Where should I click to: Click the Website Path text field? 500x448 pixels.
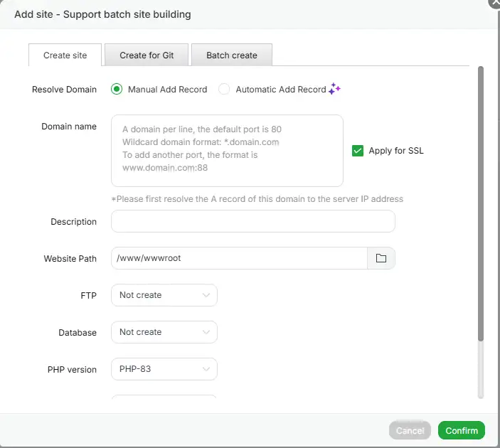[x=238, y=258]
